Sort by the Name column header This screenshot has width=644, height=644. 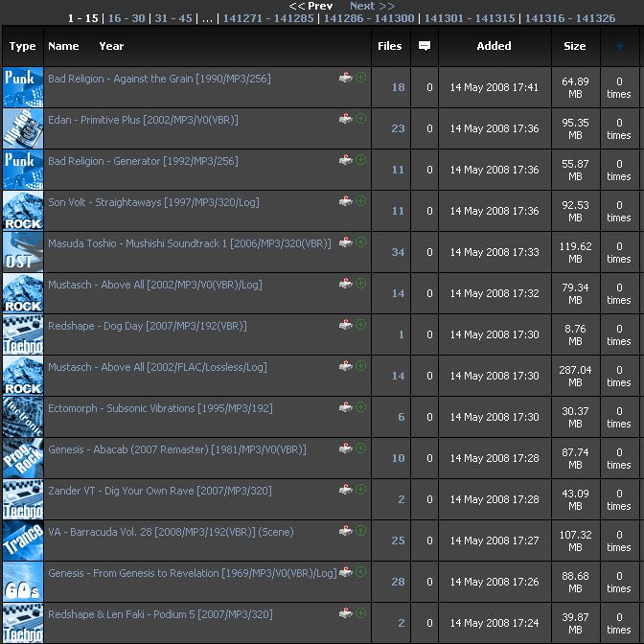[63, 46]
